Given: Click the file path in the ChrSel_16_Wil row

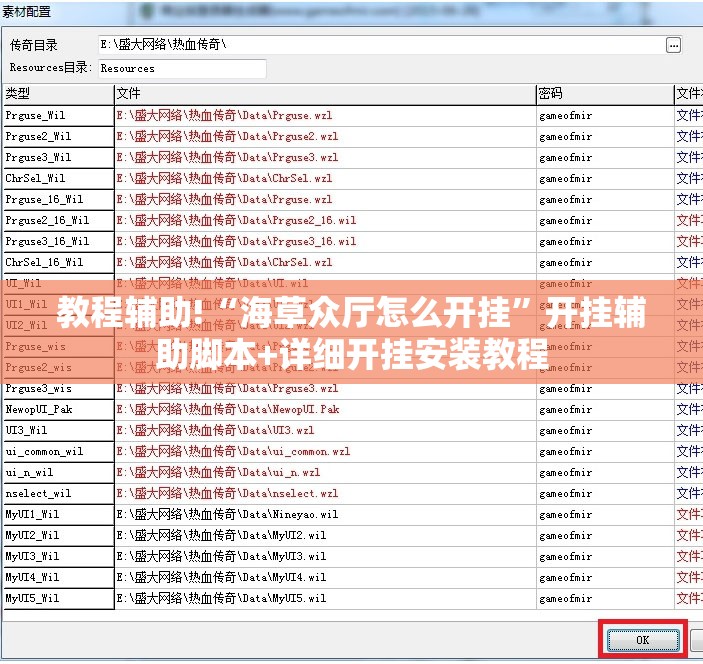Looking at the screenshot, I should click(x=224, y=263).
